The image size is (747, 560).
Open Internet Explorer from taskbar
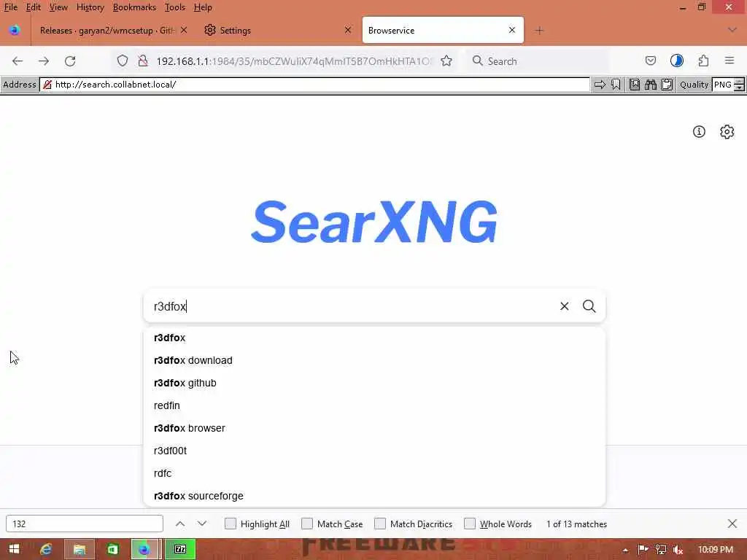(46, 550)
